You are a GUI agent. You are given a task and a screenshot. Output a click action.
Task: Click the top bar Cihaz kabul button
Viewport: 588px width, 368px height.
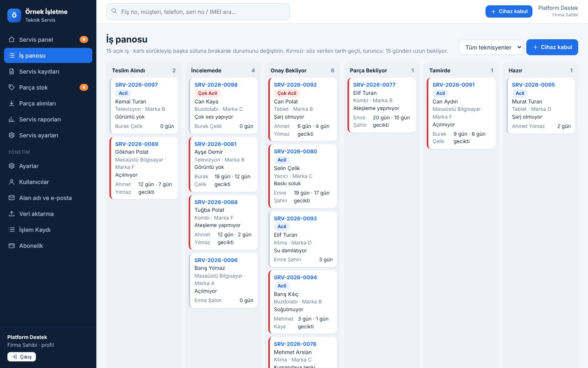click(509, 11)
